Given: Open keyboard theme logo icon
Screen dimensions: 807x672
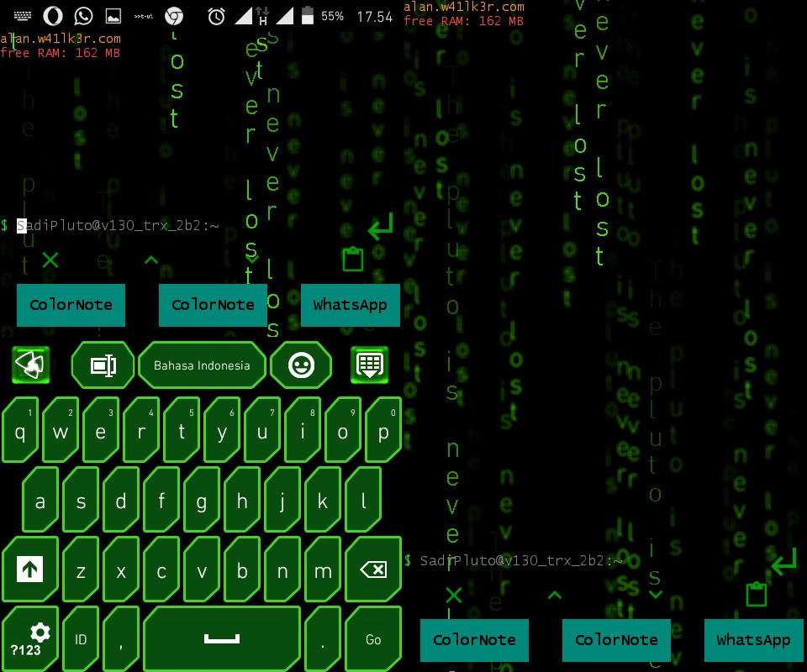Looking at the screenshot, I should pos(31,365).
